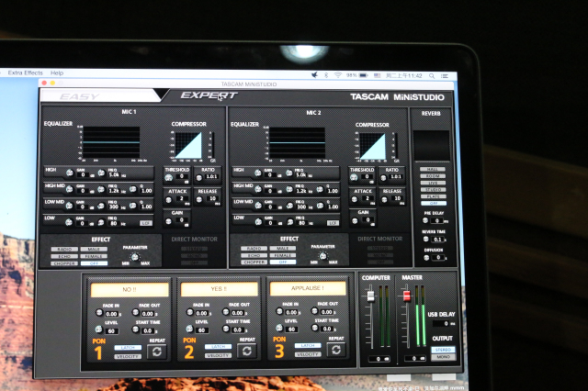Click the Bluetooth icon in the menu bar
The width and height of the screenshot is (588, 391).
326,75
